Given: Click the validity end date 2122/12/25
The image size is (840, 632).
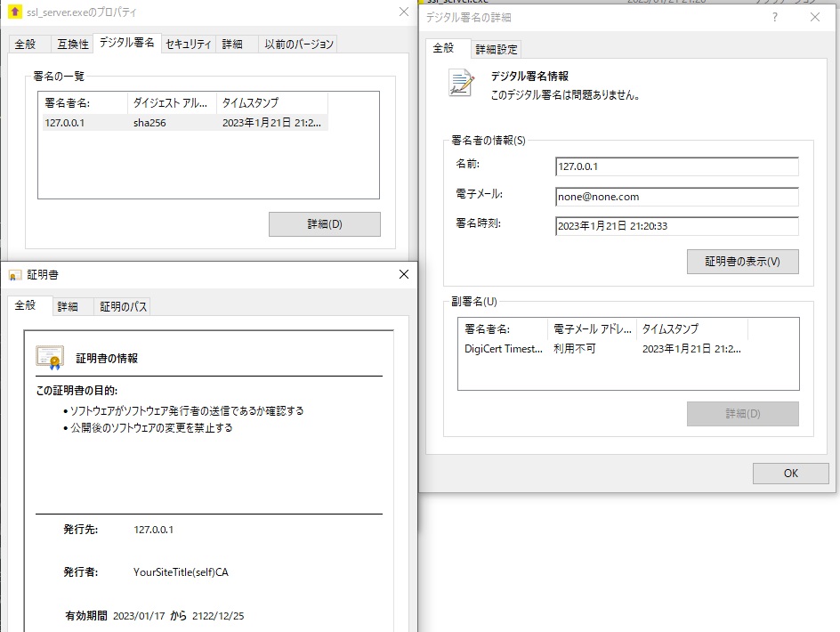Looking at the screenshot, I should 218,616.
